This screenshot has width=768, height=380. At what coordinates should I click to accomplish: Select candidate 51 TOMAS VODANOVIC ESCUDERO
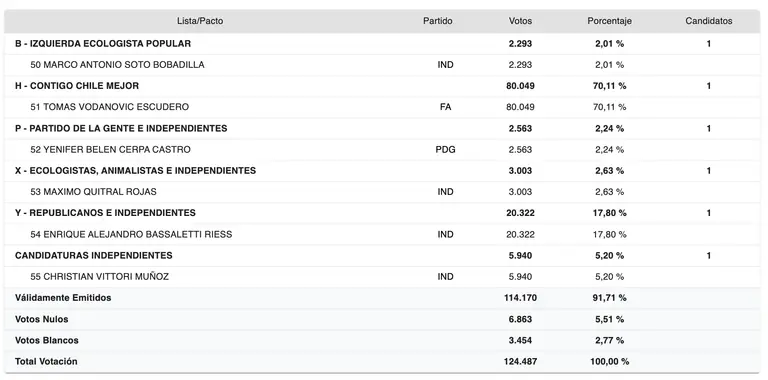click(x=109, y=107)
